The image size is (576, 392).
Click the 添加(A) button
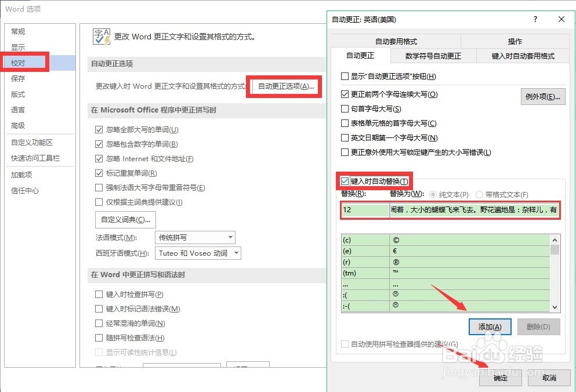pyautogui.click(x=489, y=326)
